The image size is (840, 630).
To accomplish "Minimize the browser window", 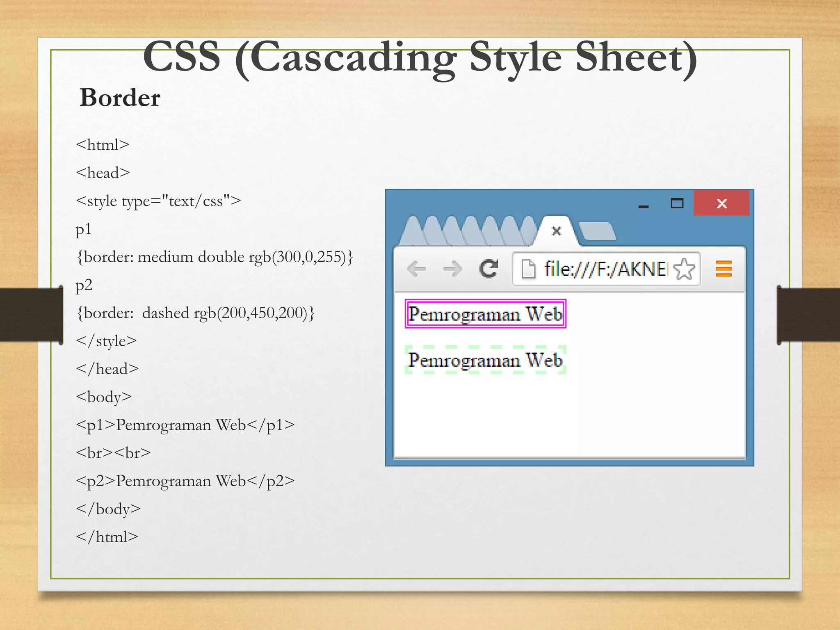I will pos(644,206).
